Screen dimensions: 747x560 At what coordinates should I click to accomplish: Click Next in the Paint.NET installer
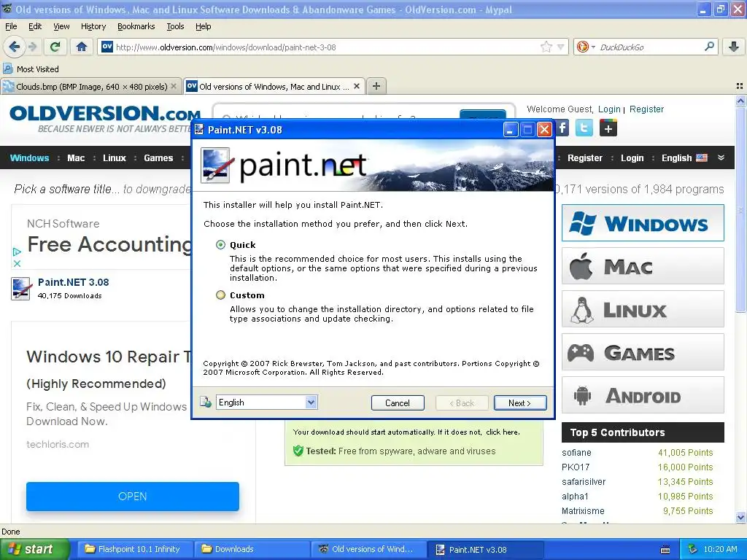coord(520,402)
